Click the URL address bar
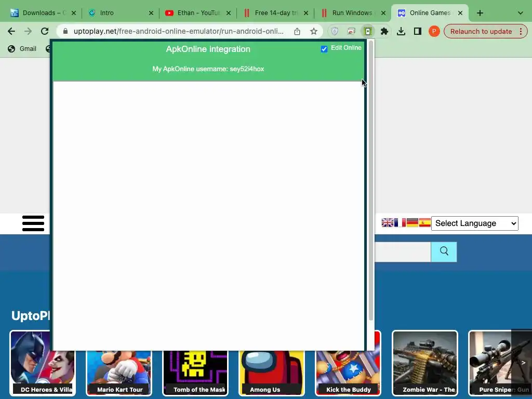This screenshot has height=399, width=532. tap(178, 32)
